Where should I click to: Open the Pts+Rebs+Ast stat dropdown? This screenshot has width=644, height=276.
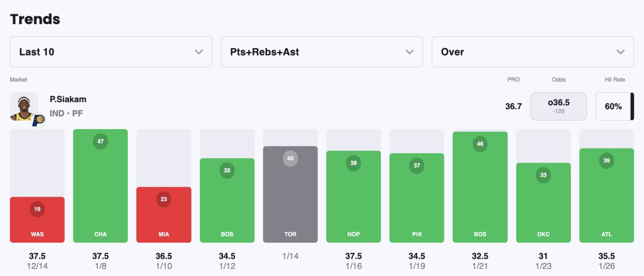[x=322, y=52]
